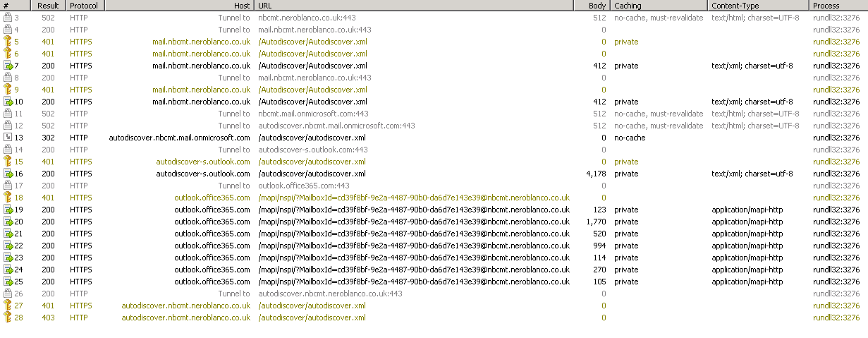Viewport: 868px width, 338px height.
Task: Select the green arrow icon of session 21
Action: pos(8,234)
